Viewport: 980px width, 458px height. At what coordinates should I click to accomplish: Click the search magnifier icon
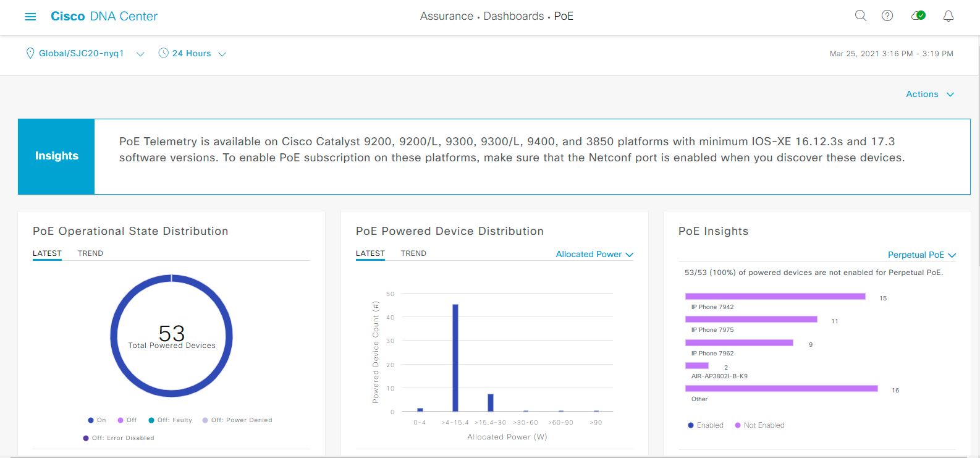[x=860, y=16]
